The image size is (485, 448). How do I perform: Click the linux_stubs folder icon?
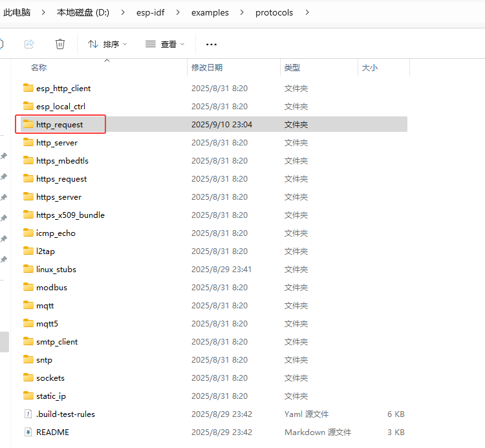click(28, 269)
